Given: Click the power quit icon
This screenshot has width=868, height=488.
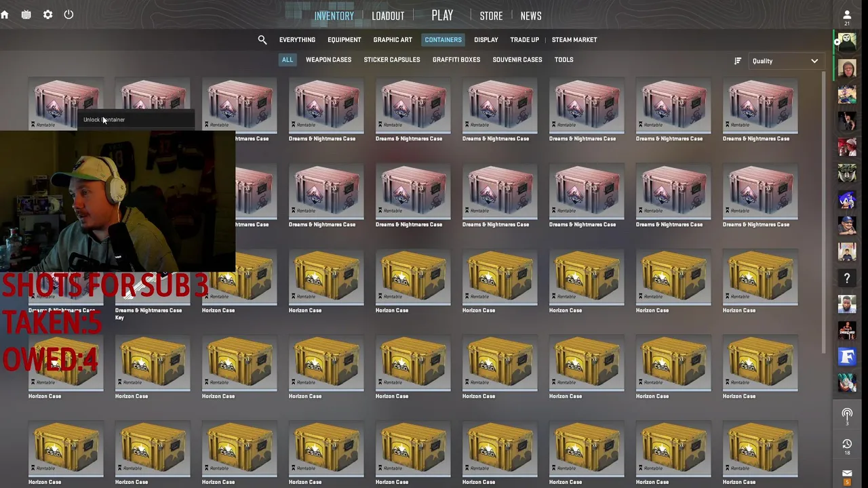Looking at the screenshot, I should (x=68, y=14).
